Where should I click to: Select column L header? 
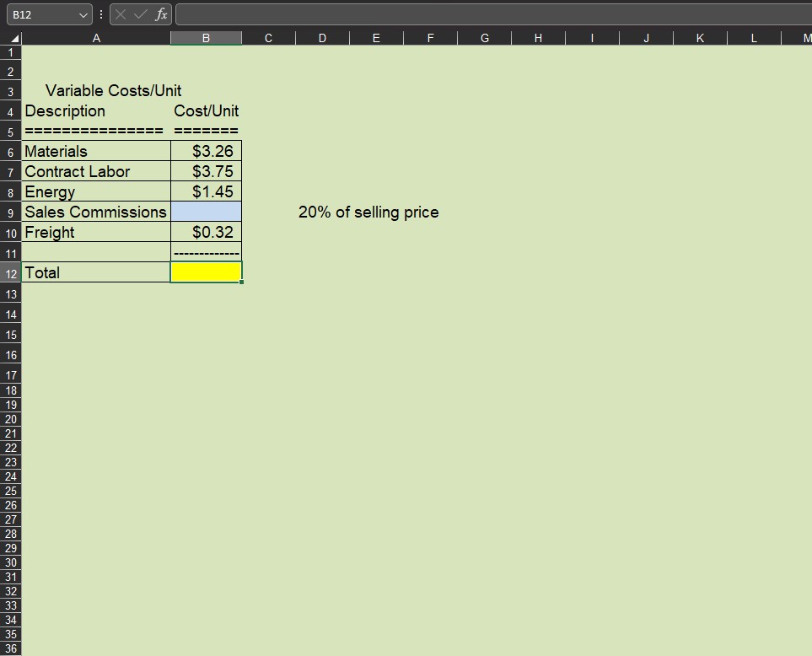(754, 38)
